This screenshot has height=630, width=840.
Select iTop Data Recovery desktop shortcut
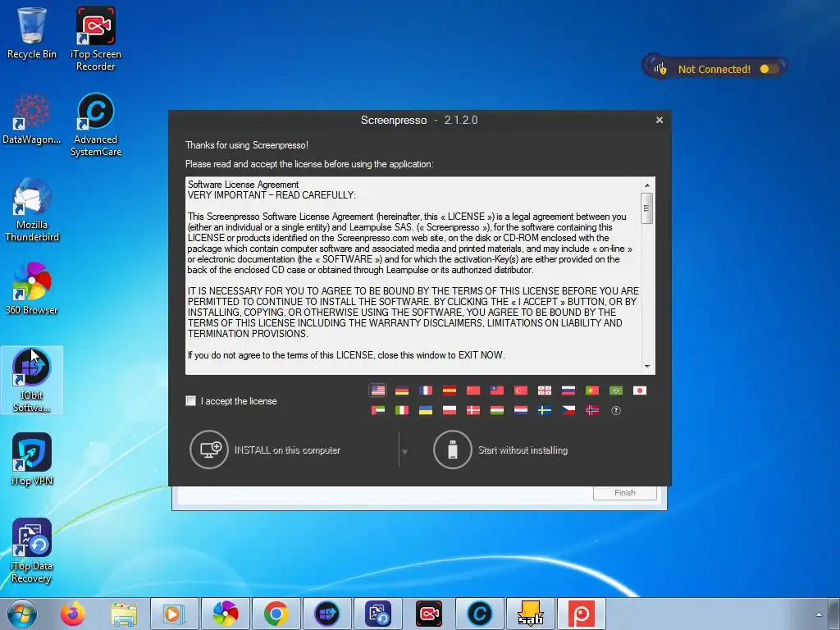32,550
